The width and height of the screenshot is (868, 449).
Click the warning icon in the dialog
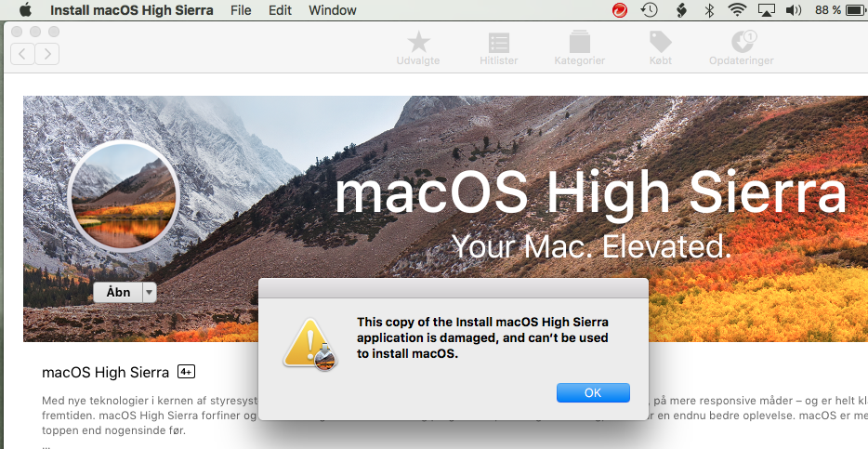pos(310,344)
